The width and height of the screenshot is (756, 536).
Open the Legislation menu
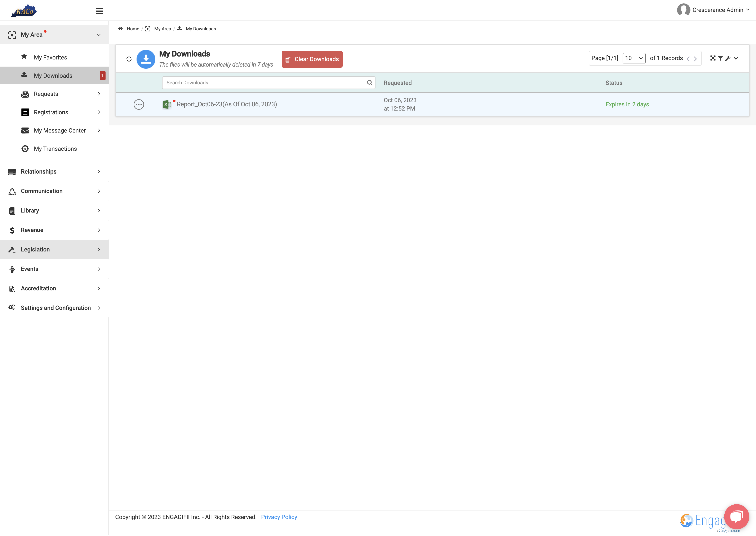click(54, 250)
